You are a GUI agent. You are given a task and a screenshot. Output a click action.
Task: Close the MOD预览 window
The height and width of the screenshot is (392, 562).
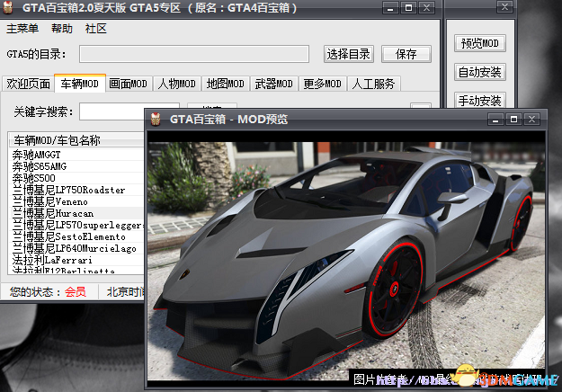click(x=532, y=120)
